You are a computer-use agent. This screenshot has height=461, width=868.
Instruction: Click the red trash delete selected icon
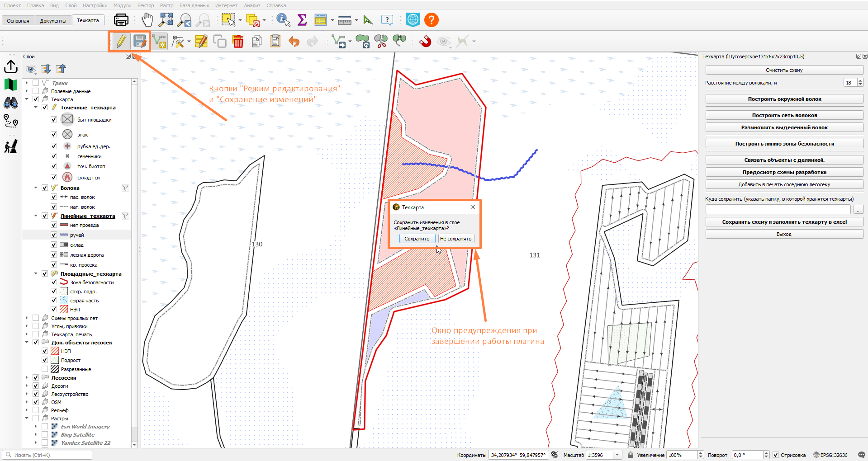coord(238,42)
